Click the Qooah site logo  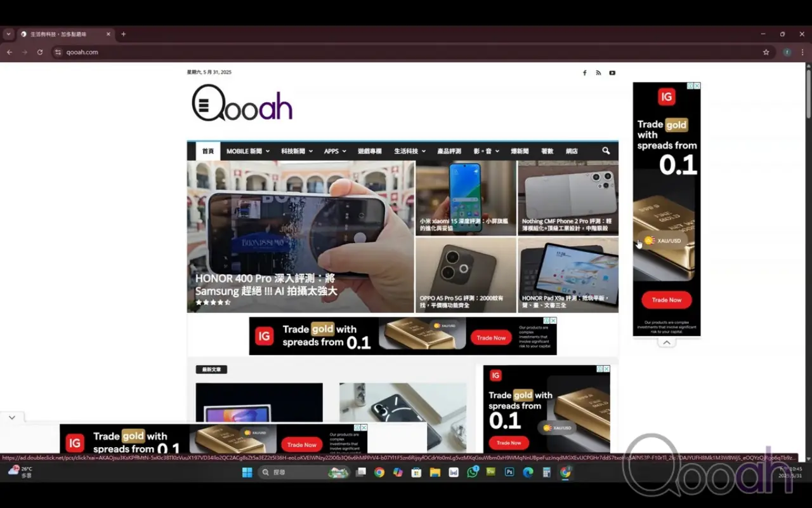(x=242, y=104)
